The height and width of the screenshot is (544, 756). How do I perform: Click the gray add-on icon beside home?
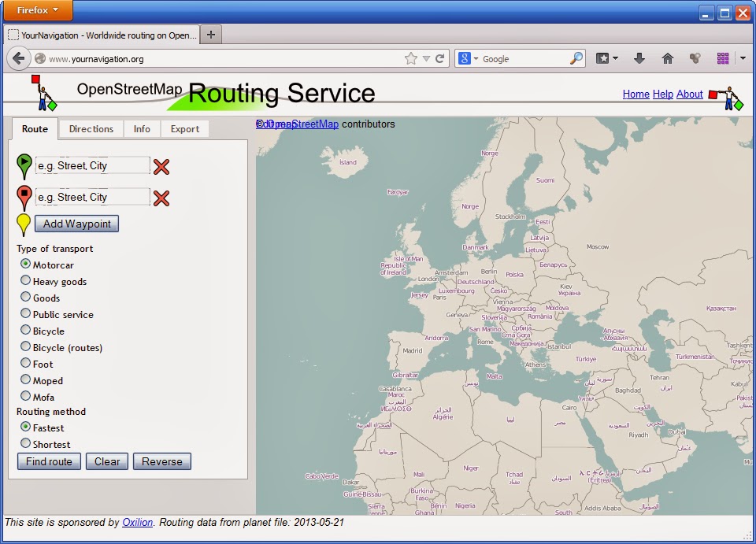pyautogui.click(x=695, y=59)
